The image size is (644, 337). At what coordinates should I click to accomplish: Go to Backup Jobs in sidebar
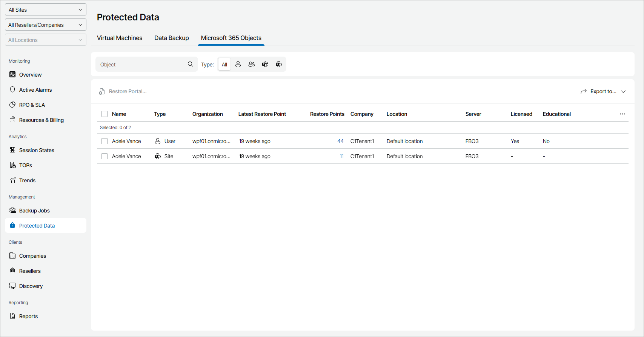tap(34, 211)
